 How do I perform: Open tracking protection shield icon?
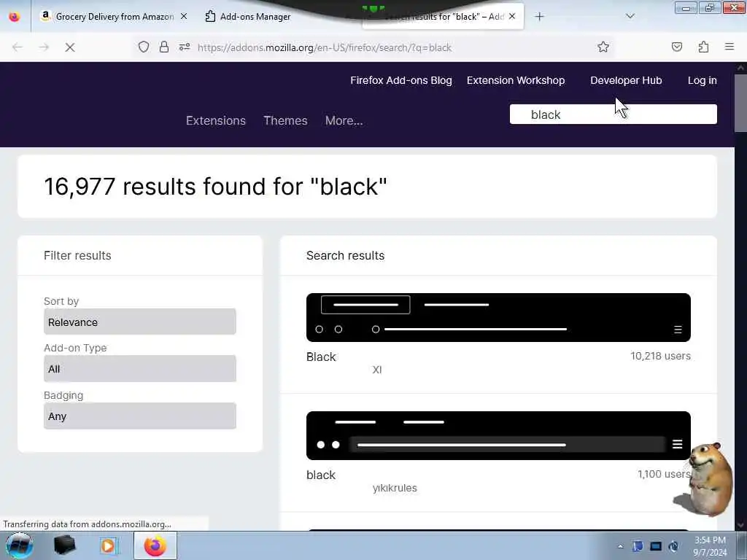click(x=144, y=47)
